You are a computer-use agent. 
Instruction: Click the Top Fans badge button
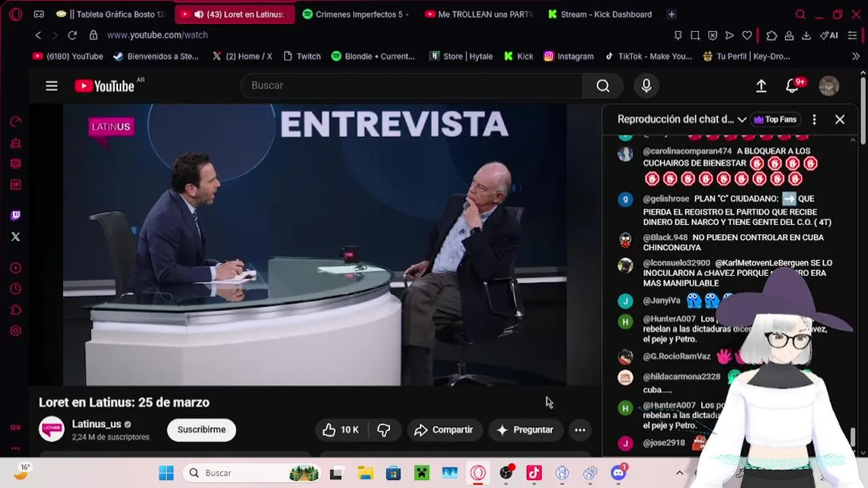pyautogui.click(x=775, y=119)
